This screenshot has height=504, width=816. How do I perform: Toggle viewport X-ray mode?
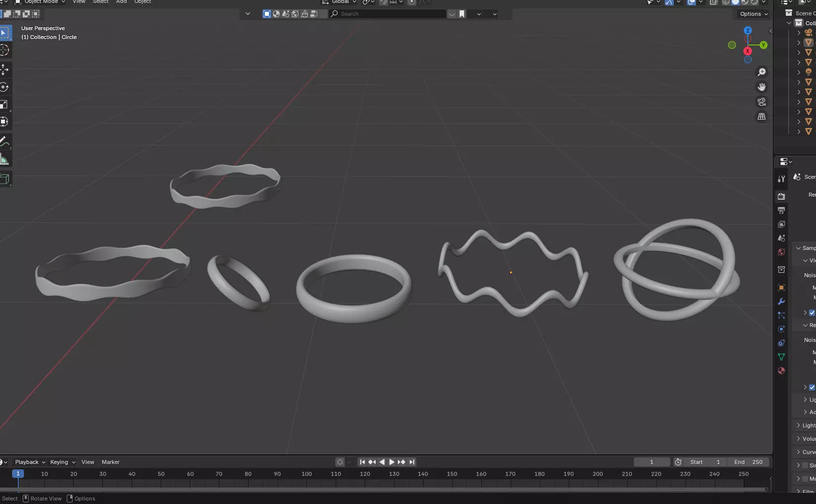(714, 2)
